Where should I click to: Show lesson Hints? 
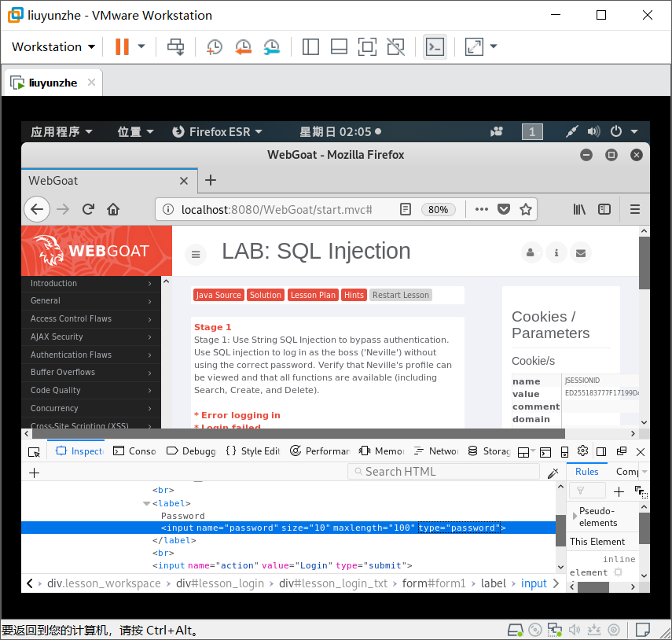[x=354, y=295]
